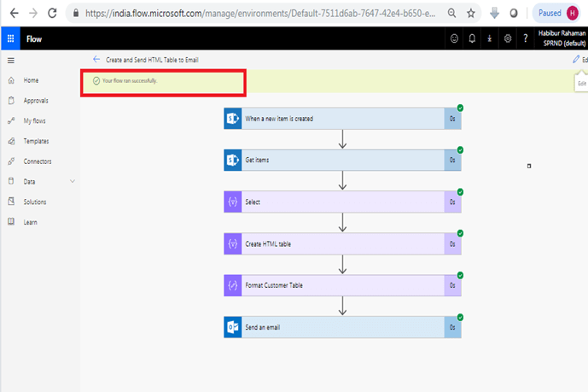Image resolution: width=588 pixels, height=392 pixels.
Task: Open the app launcher waffle icon
Action: coord(10,38)
